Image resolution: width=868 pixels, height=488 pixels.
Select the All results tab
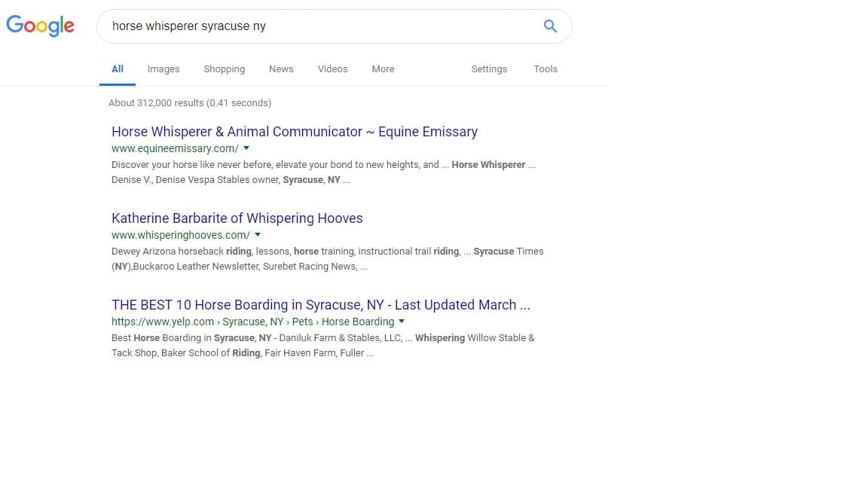click(x=118, y=69)
